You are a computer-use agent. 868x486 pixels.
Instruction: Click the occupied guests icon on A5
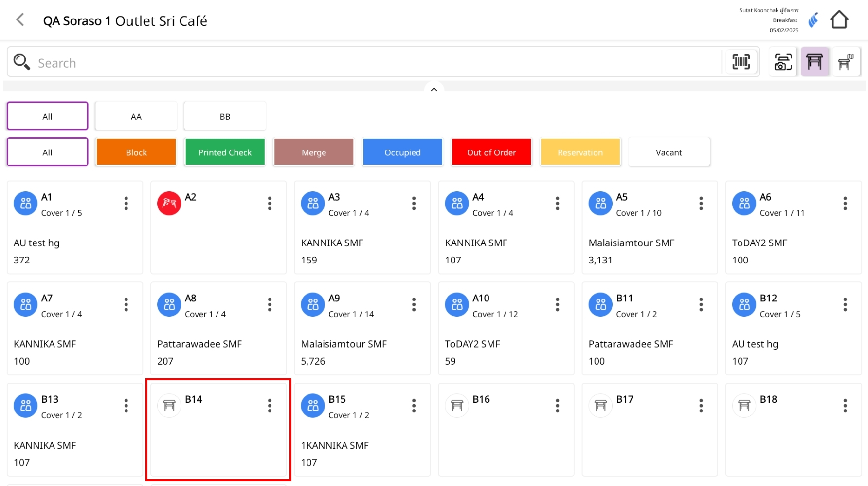[x=600, y=204]
